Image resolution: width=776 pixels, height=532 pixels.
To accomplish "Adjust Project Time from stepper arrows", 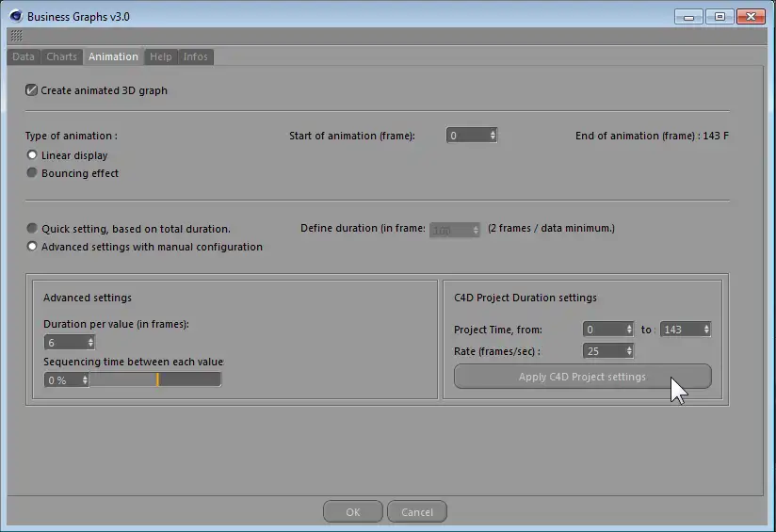I will pyautogui.click(x=629, y=330).
